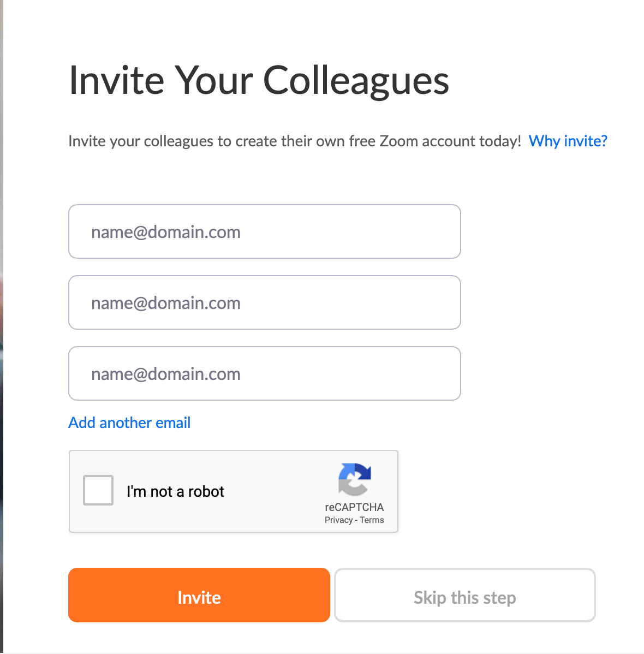Click the reCAPTCHA logo icon
The height and width of the screenshot is (654, 644).
tap(355, 479)
